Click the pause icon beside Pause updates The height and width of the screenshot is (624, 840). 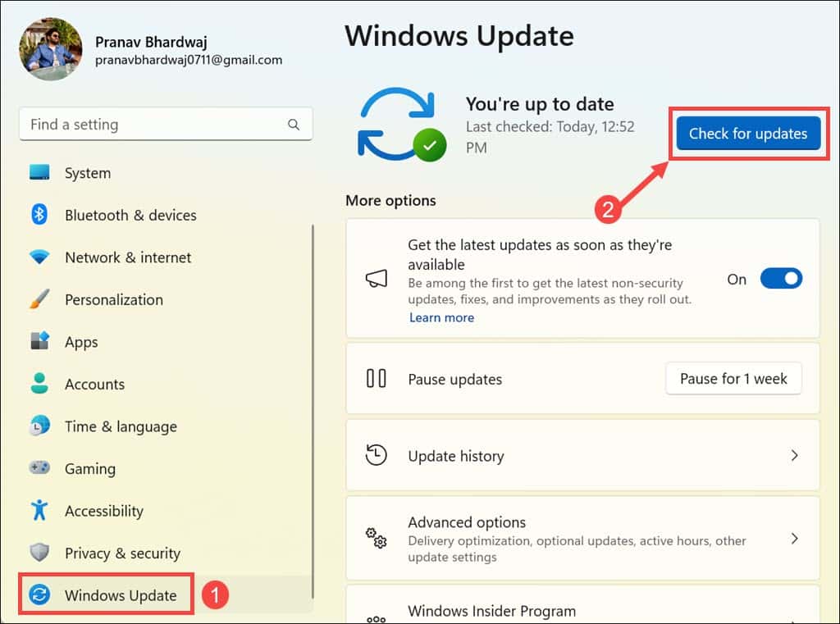(376, 378)
